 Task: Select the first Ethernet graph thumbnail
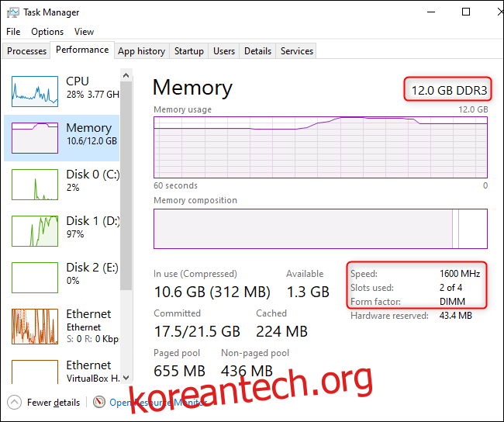tap(35, 327)
